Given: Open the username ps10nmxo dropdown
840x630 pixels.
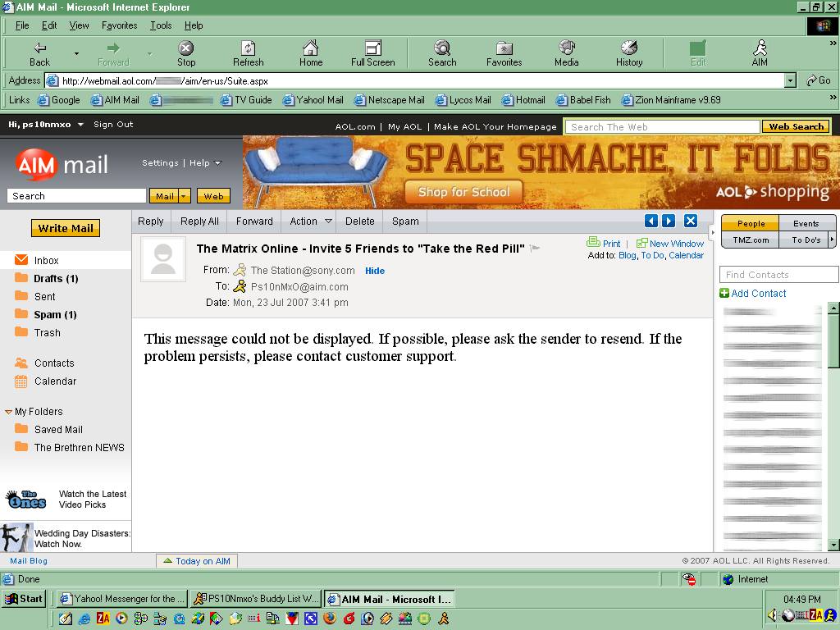Looking at the screenshot, I should [x=80, y=125].
